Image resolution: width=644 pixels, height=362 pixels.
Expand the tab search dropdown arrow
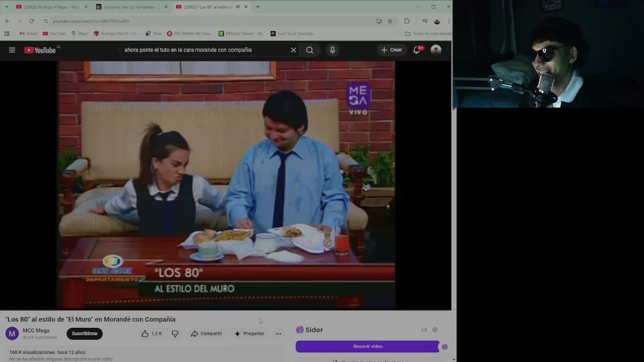pyautogui.click(x=7, y=7)
